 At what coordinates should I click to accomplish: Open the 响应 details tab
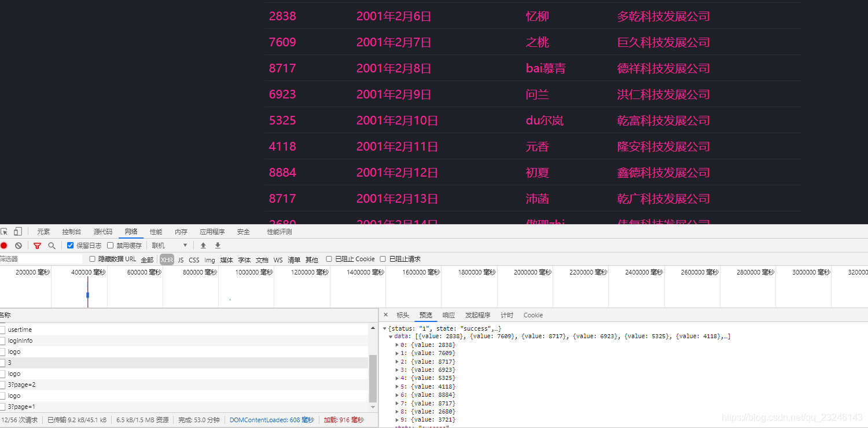point(448,315)
